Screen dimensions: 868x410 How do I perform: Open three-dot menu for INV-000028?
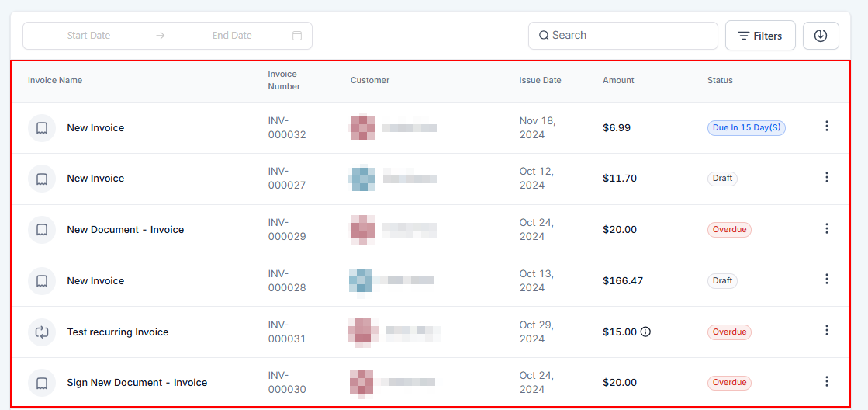point(826,279)
